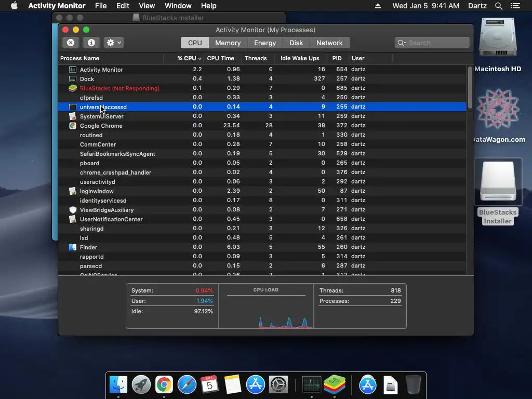Open Launchpad rocket in the Dock
The height and width of the screenshot is (399, 532).
pyautogui.click(x=141, y=385)
